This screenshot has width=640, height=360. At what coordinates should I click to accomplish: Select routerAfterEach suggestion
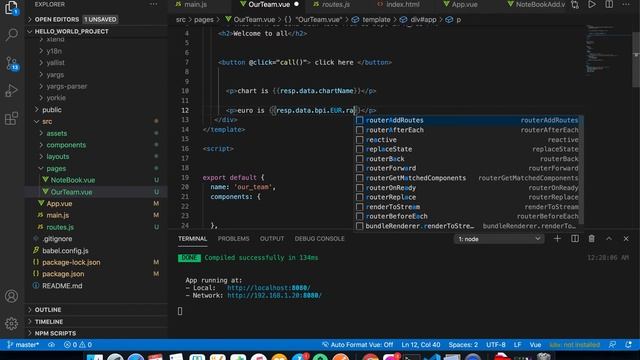(x=468, y=130)
